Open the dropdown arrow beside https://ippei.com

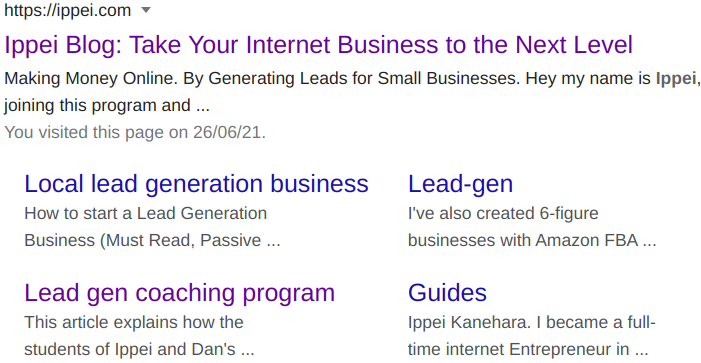(x=146, y=10)
